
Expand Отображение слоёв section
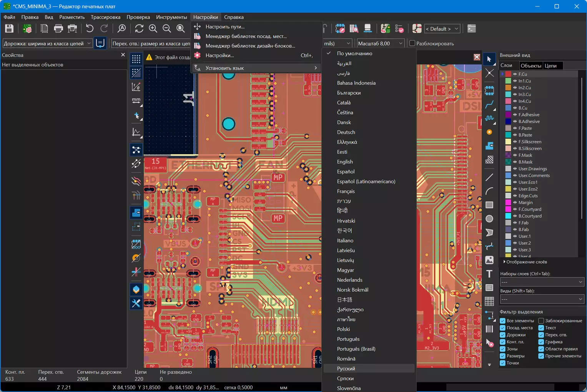525,262
